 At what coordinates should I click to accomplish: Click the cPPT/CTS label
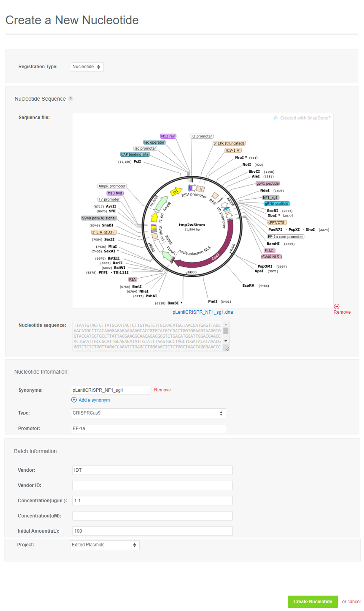(277, 223)
